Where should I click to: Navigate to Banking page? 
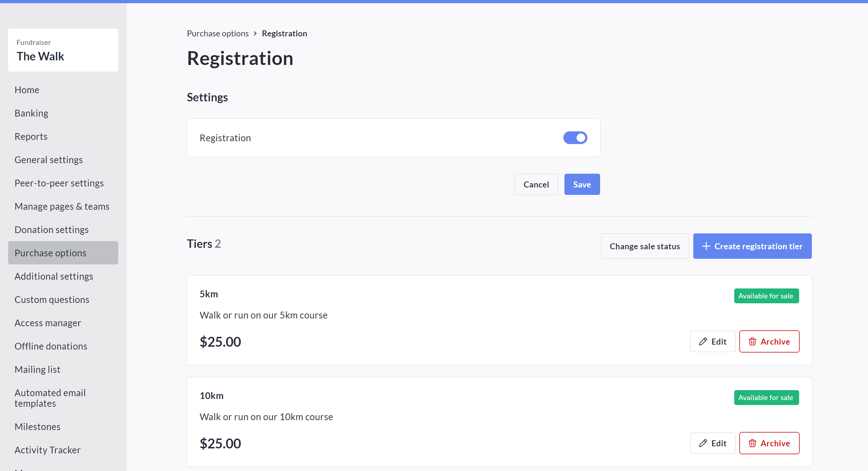(31, 113)
